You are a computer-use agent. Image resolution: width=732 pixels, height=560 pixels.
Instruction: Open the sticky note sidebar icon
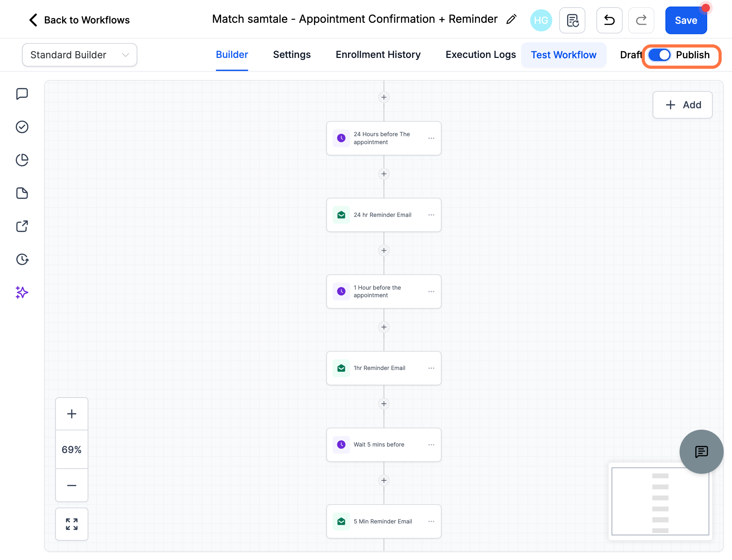pyautogui.click(x=22, y=193)
